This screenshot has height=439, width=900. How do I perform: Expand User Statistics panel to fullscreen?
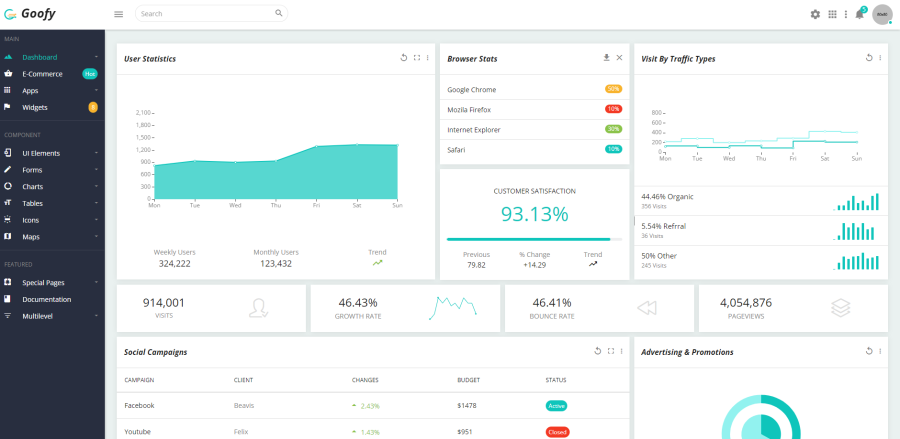point(417,57)
